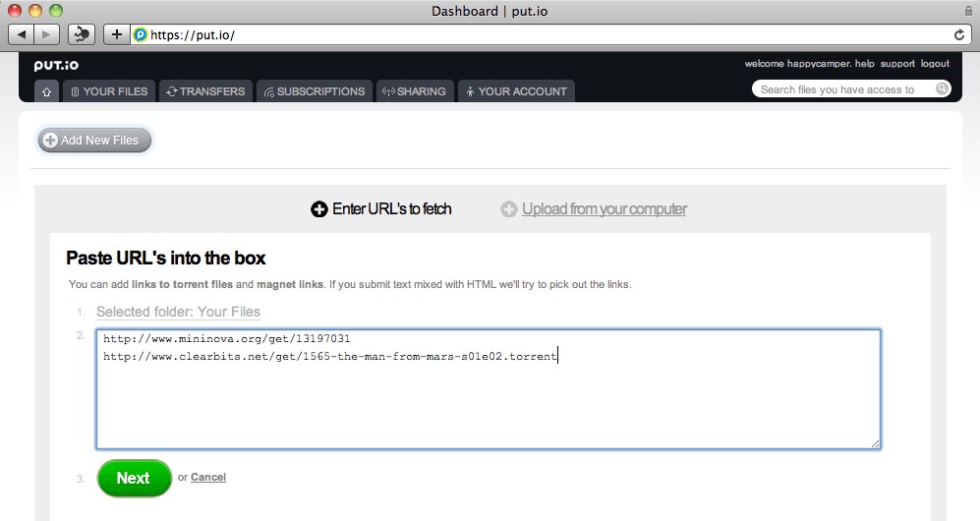Open the bug report toolbar icon
The width and height of the screenshot is (980, 521).
point(82,34)
